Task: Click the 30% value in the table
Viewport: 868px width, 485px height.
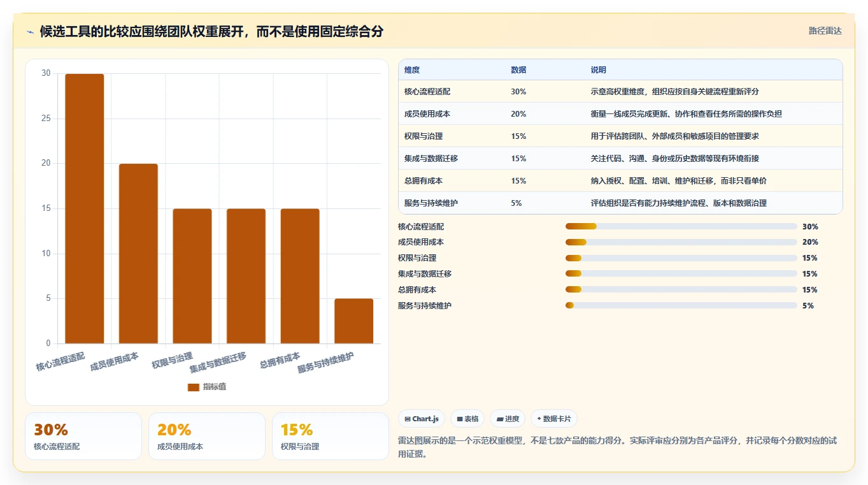Action: pyautogui.click(x=518, y=92)
